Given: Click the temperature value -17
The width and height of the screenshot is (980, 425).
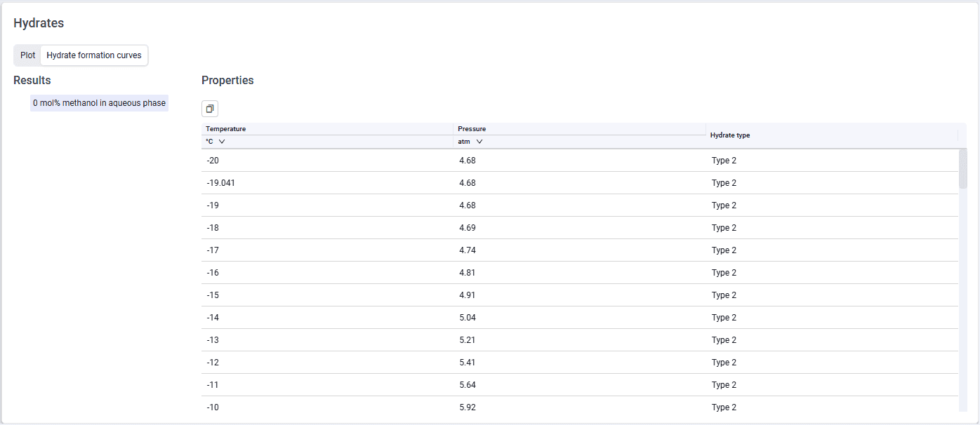Looking at the screenshot, I should (x=327, y=250).
